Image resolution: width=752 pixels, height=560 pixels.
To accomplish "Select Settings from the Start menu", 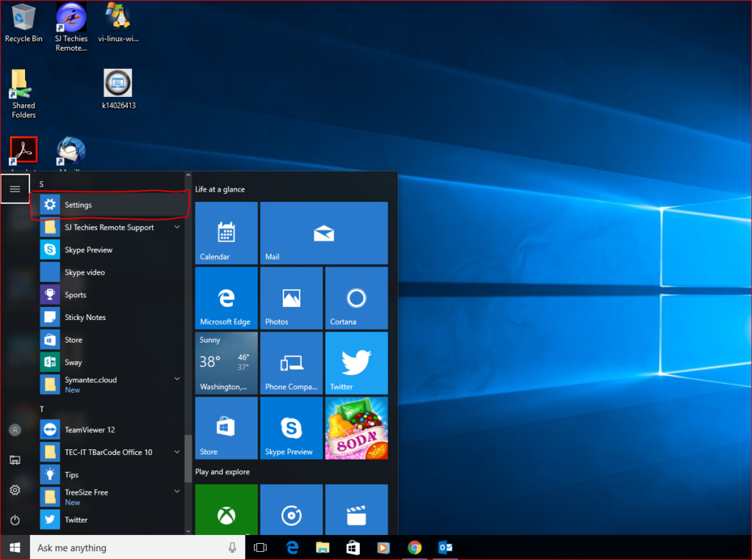I will point(79,204).
